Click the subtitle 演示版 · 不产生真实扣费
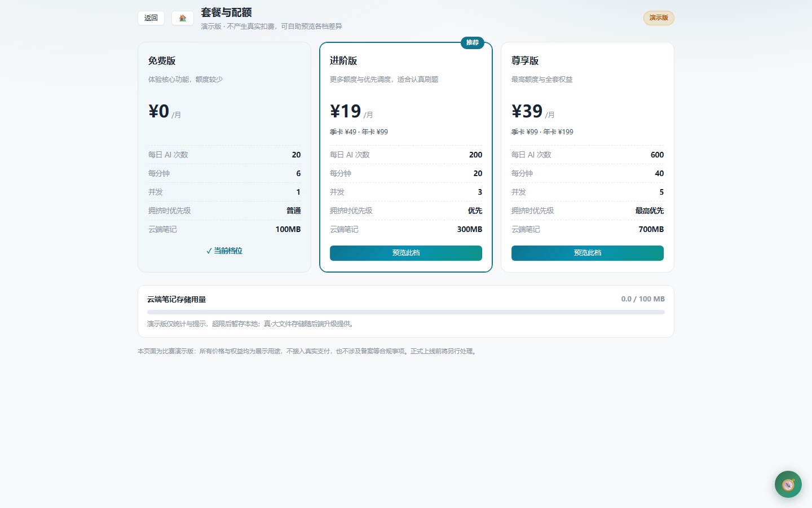The image size is (812, 508). point(272,27)
